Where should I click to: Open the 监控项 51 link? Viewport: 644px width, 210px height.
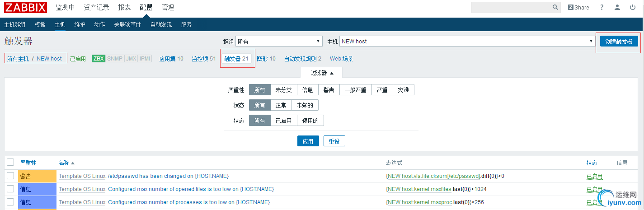point(204,59)
